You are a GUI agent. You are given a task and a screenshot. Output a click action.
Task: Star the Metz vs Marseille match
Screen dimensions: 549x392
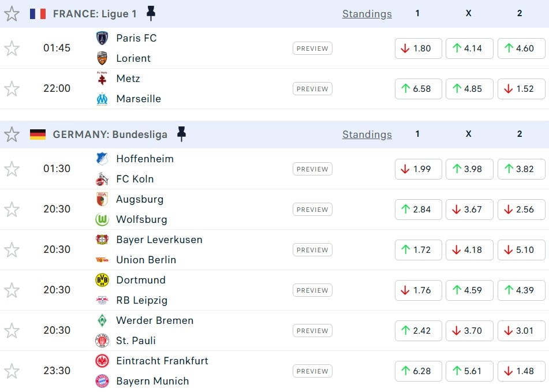(12, 89)
